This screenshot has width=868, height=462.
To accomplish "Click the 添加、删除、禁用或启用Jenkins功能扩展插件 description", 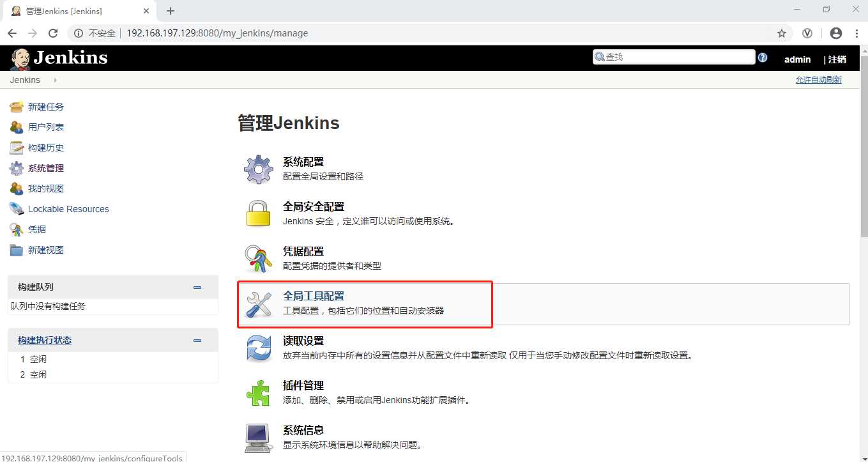I will click(x=377, y=400).
